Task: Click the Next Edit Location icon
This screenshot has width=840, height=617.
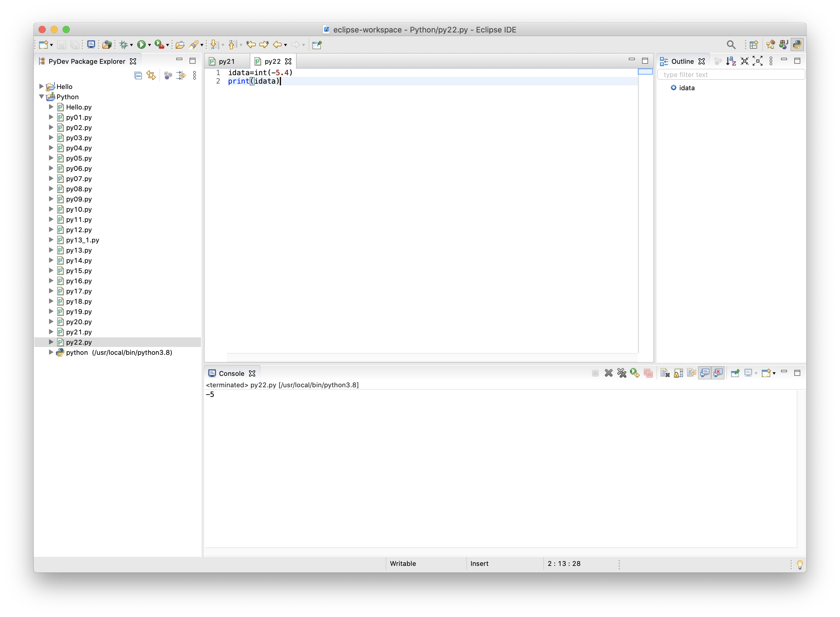Action: [264, 45]
